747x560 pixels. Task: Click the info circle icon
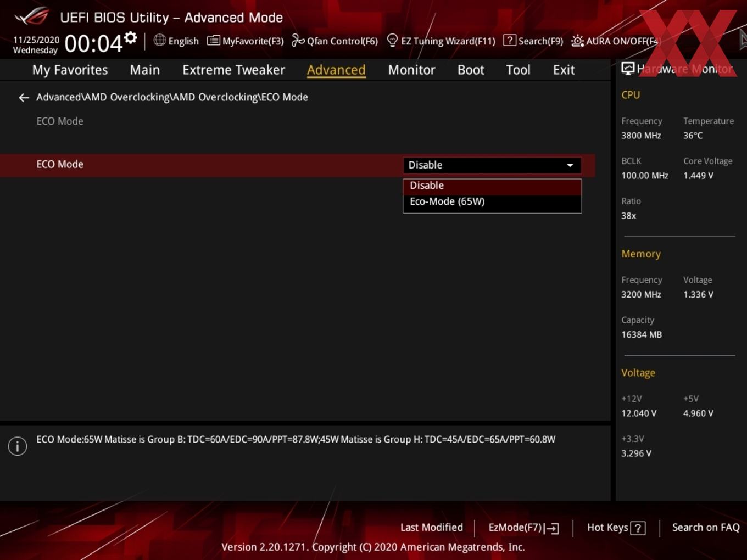click(18, 446)
